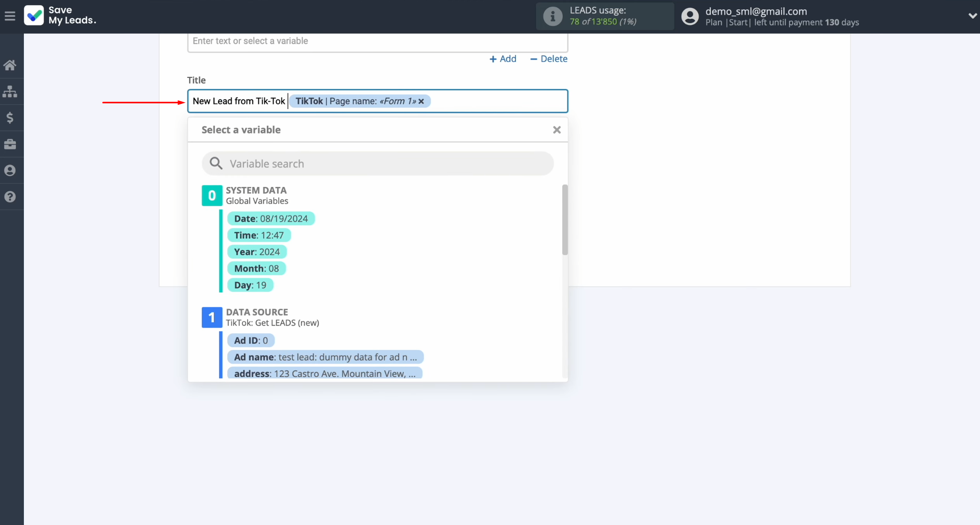Click 'TikTok: Get LEADS (new)' text
Screen dimensions: 980x525
273,323
